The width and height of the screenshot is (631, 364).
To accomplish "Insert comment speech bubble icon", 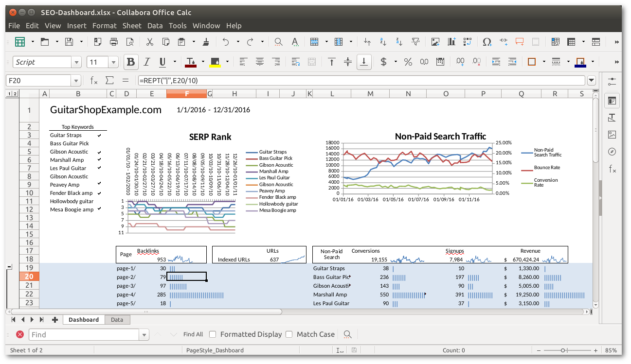I will coord(520,42).
